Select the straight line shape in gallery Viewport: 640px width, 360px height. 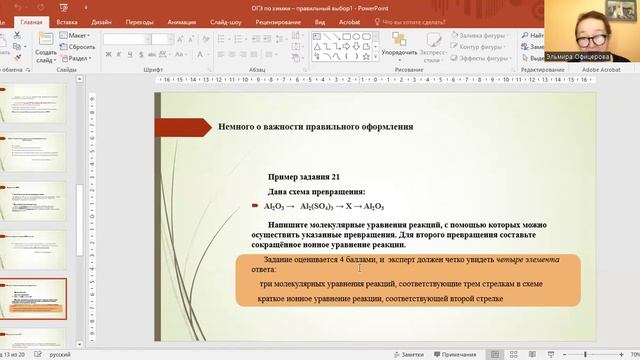click(x=327, y=37)
